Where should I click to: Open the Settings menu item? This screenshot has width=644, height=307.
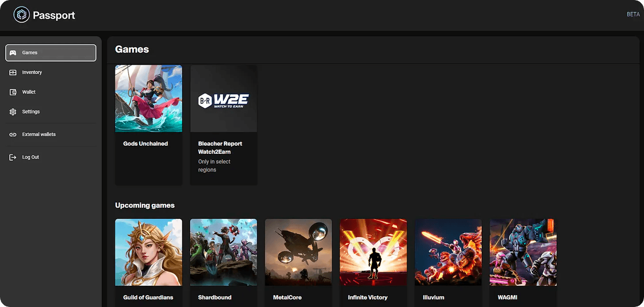pyautogui.click(x=51, y=112)
